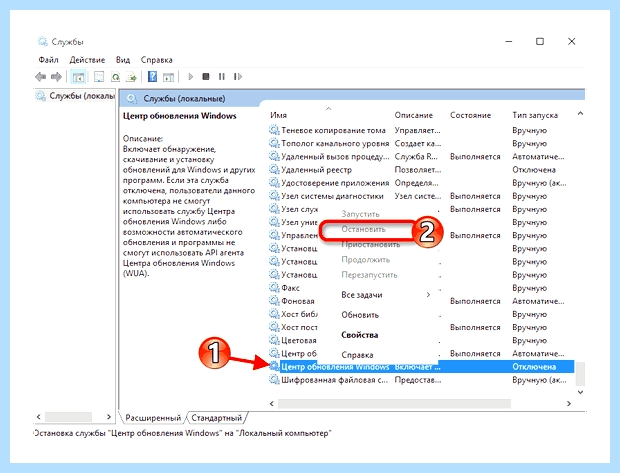Click Отключена in the selected Windows Update row
The width and height of the screenshot is (620, 473).
[x=534, y=367]
